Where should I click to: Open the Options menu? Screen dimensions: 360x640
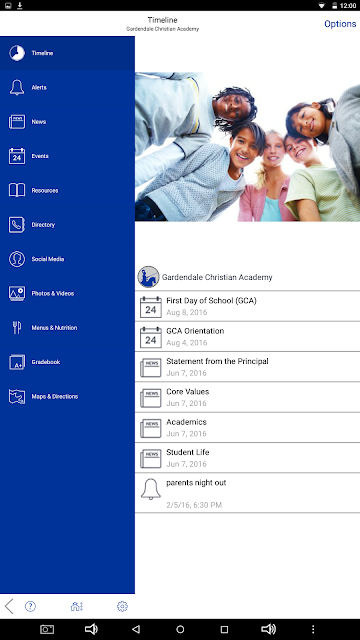point(340,24)
